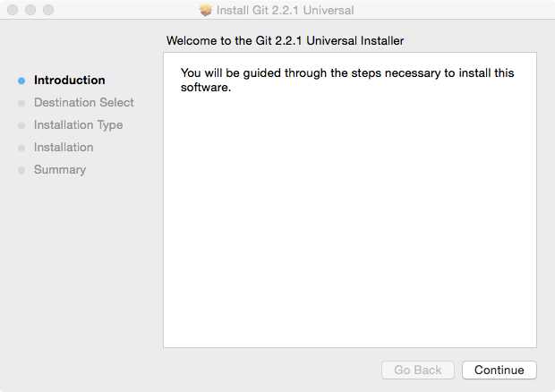Image resolution: width=555 pixels, height=392 pixels.
Task: Minimize the installer window
Action: pyautogui.click(x=30, y=11)
